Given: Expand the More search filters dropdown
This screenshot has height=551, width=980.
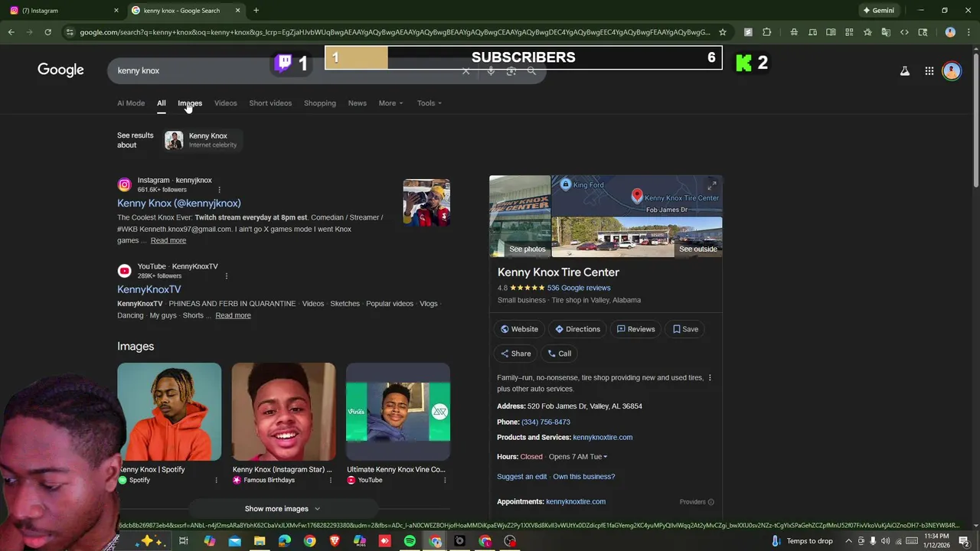Looking at the screenshot, I should 390,103.
